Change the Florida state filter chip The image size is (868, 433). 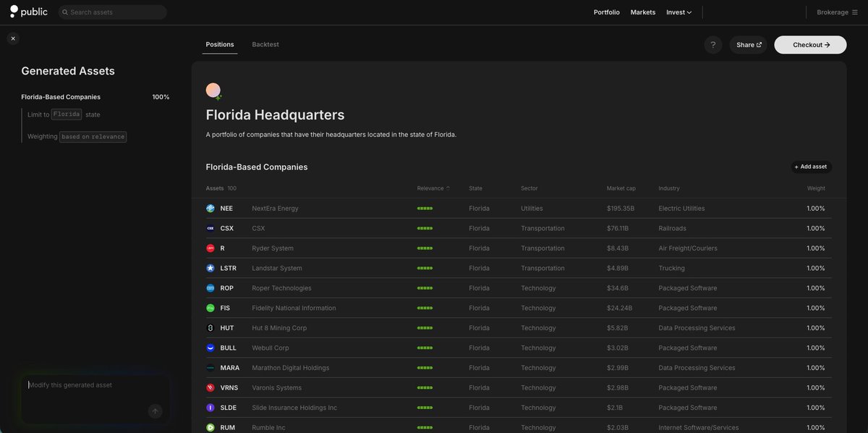67,114
